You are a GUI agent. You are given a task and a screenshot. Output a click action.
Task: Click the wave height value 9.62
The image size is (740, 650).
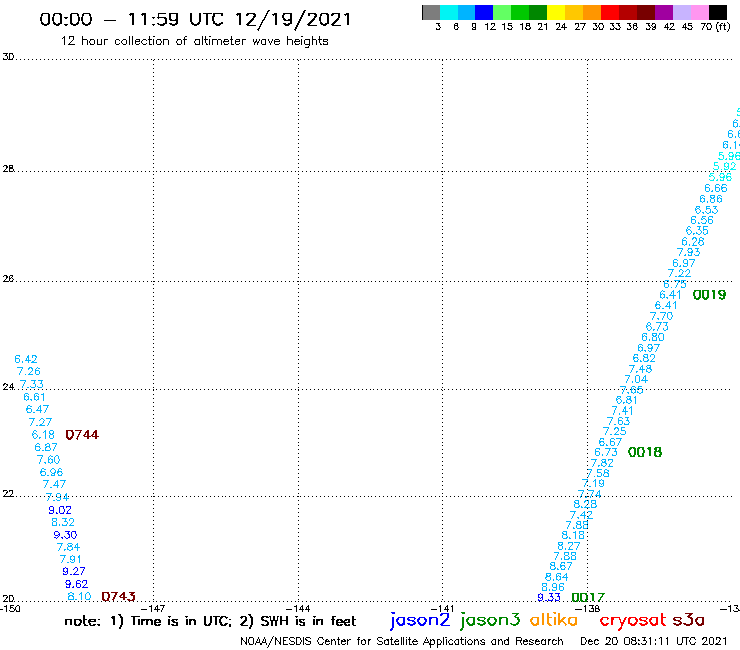click(76, 584)
